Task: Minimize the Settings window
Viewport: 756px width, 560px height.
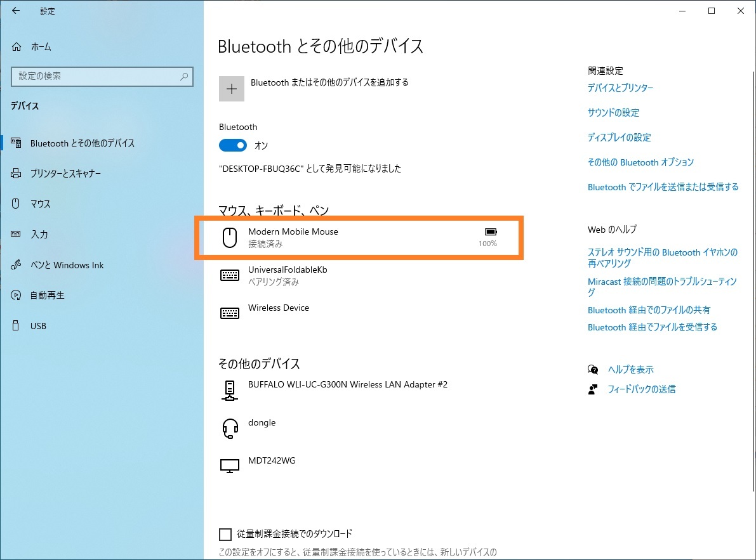Action: pyautogui.click(x=682, y=11)
